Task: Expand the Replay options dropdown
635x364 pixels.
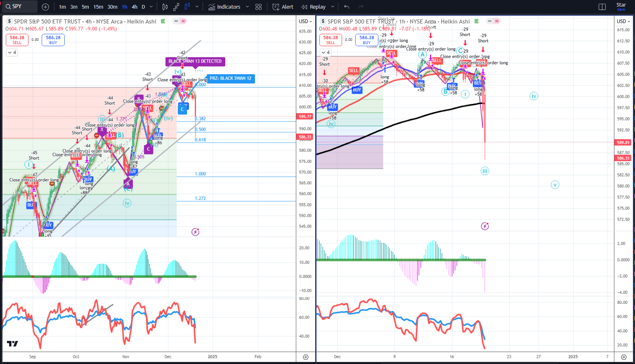Action: 333,7
